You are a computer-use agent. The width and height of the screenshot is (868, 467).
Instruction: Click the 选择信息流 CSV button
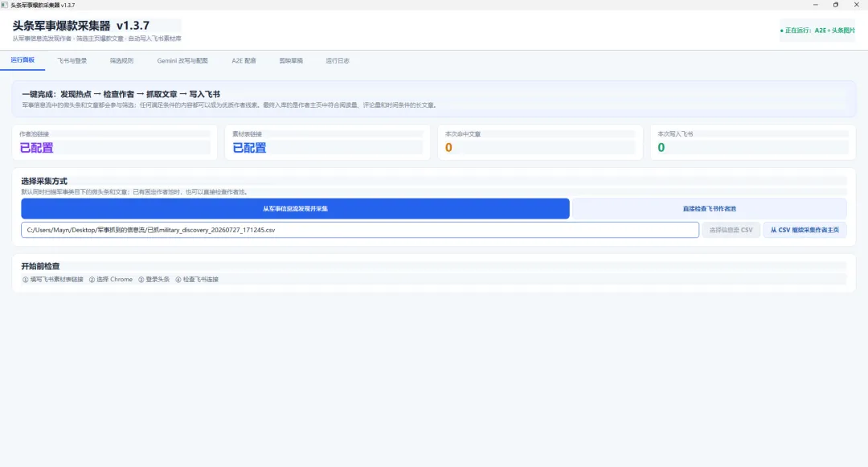pos(731,230)
